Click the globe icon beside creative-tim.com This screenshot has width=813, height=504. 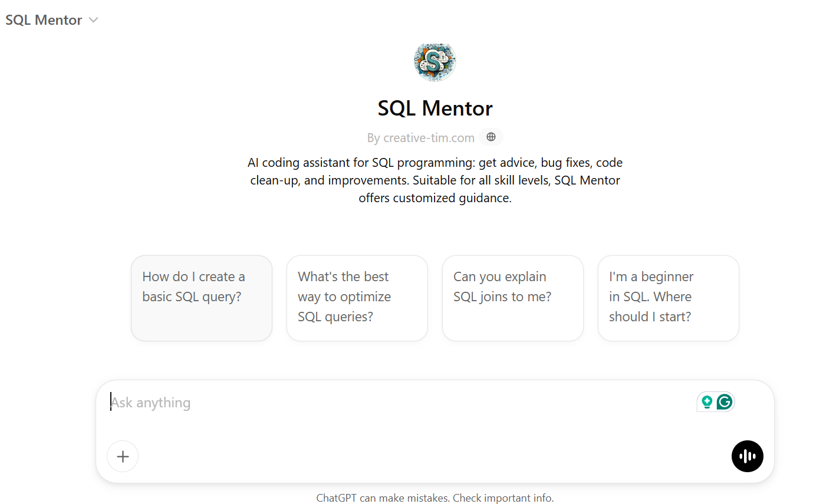491,137
